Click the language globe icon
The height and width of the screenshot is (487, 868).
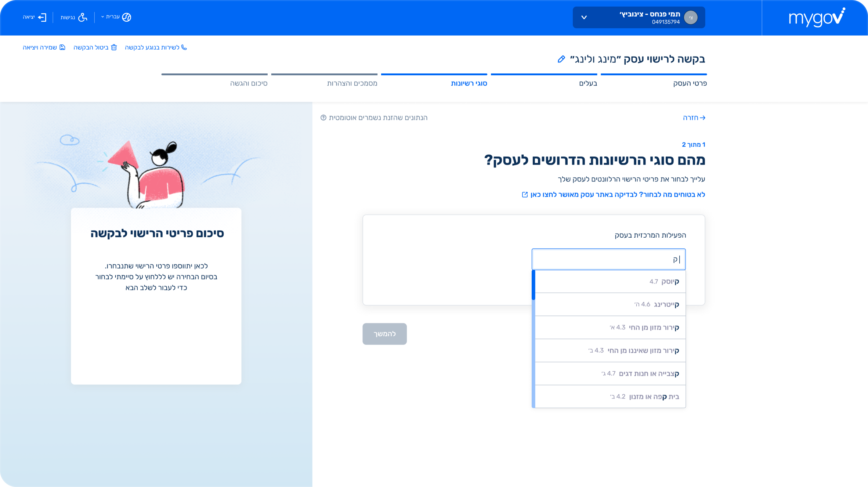pos(127,17)
